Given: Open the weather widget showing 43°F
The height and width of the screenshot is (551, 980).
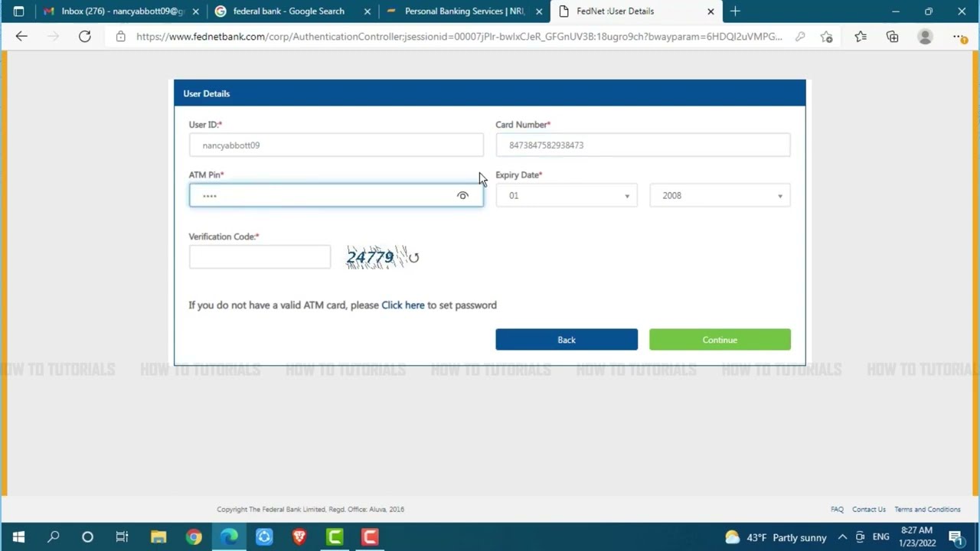Looking at the screenshot, I should pos(775,537).
